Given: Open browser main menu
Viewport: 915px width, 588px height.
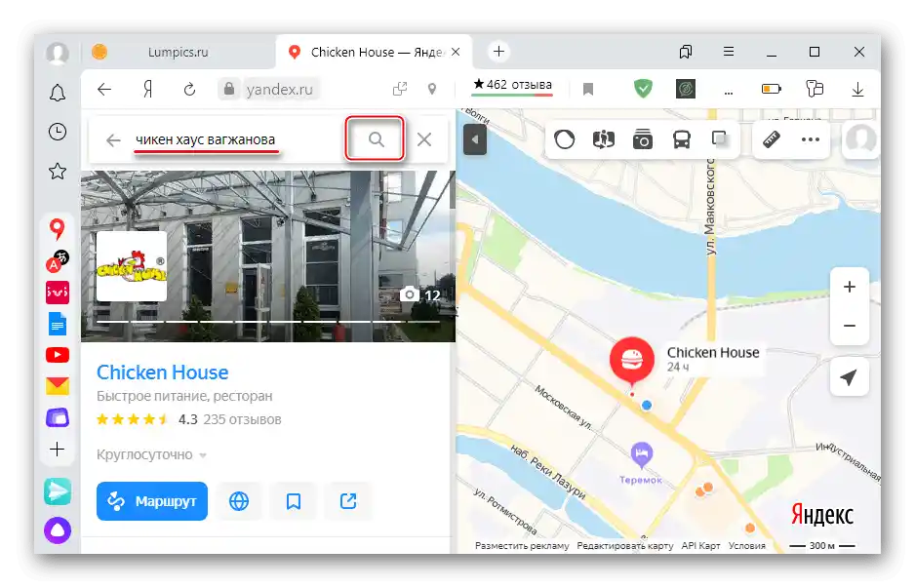Looking at the screenshot, I should point(729,52).
